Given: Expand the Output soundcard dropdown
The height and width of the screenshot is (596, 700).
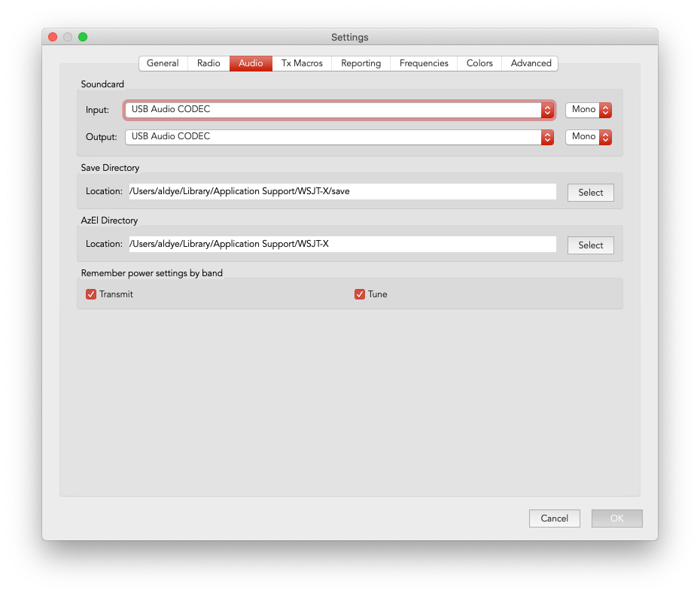Looking at the screenshot, I should 339,137.
